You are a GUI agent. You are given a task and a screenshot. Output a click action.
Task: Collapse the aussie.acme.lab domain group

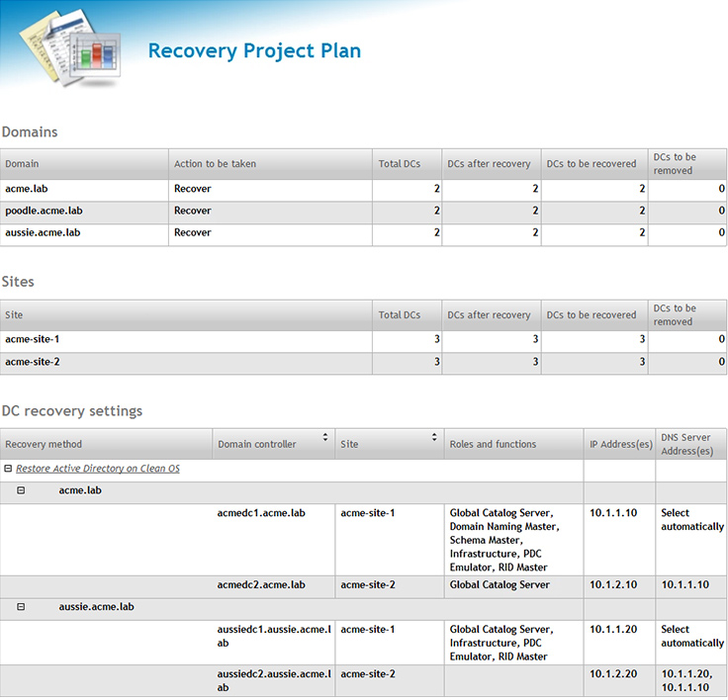tap(21, 607)
